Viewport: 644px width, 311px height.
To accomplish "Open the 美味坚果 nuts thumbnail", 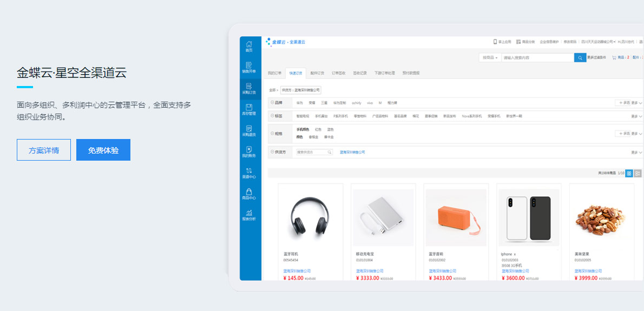I will [601, 217].
